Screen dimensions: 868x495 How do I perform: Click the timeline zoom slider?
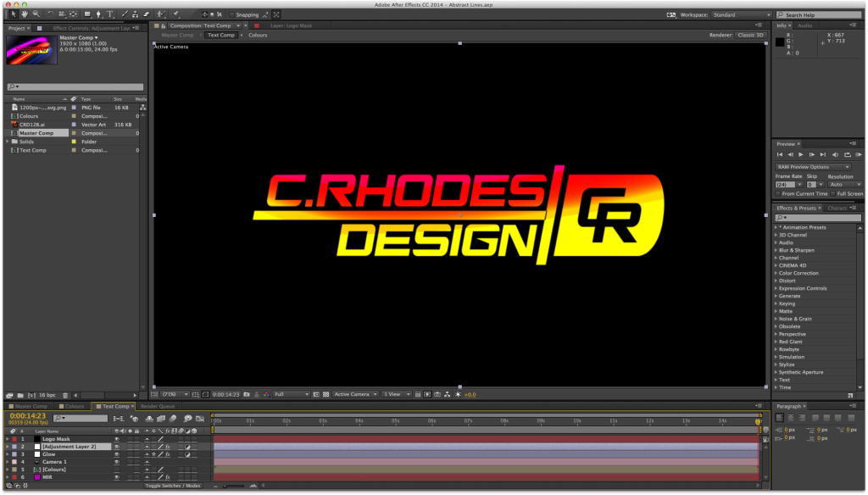(x=233, y=486)
